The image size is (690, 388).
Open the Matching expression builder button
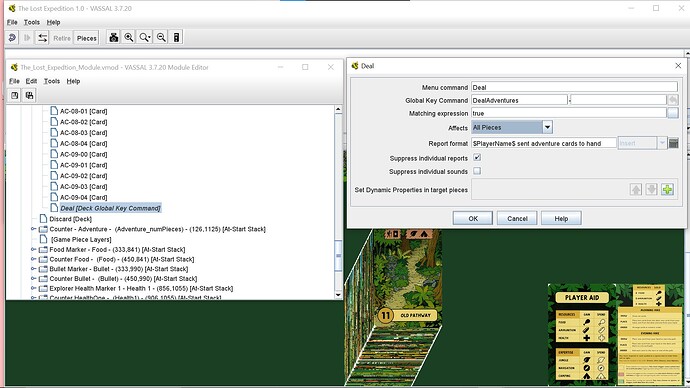[x=672, y=113]
